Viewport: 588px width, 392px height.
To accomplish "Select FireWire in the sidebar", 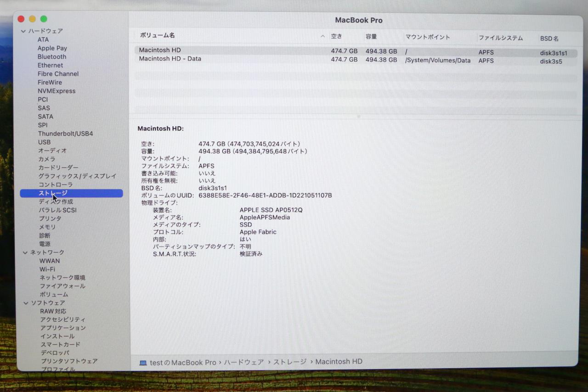I will click(50, 83).
